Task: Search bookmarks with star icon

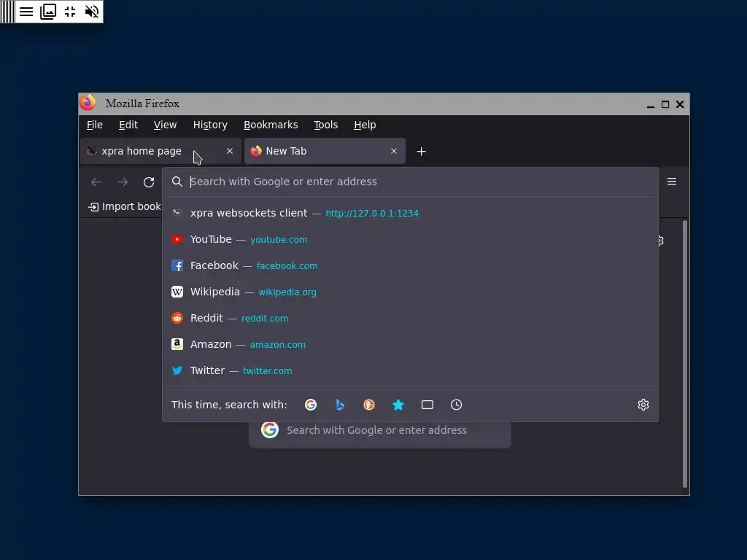Action: point(398,405)
